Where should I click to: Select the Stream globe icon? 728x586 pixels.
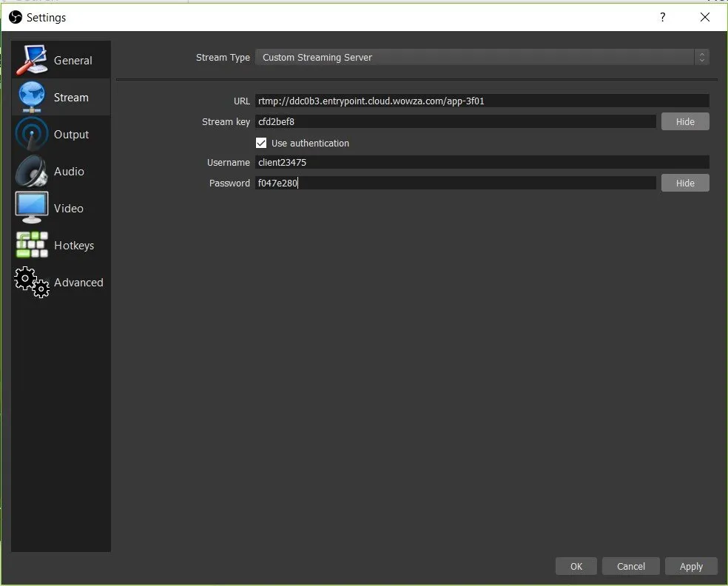coord(32,97)
